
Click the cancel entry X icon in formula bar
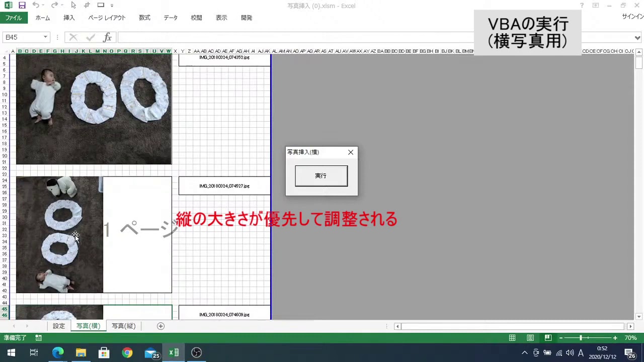click(x=73, y=37)
